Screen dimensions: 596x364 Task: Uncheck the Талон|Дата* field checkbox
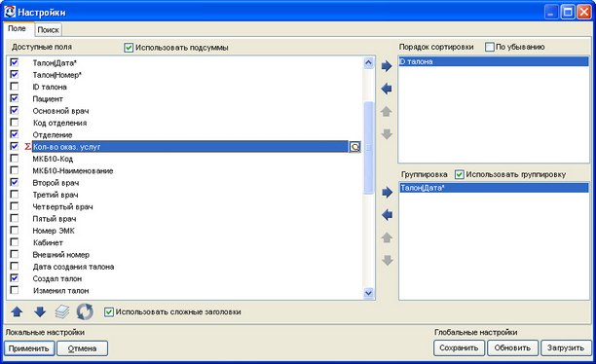[14, 62]
